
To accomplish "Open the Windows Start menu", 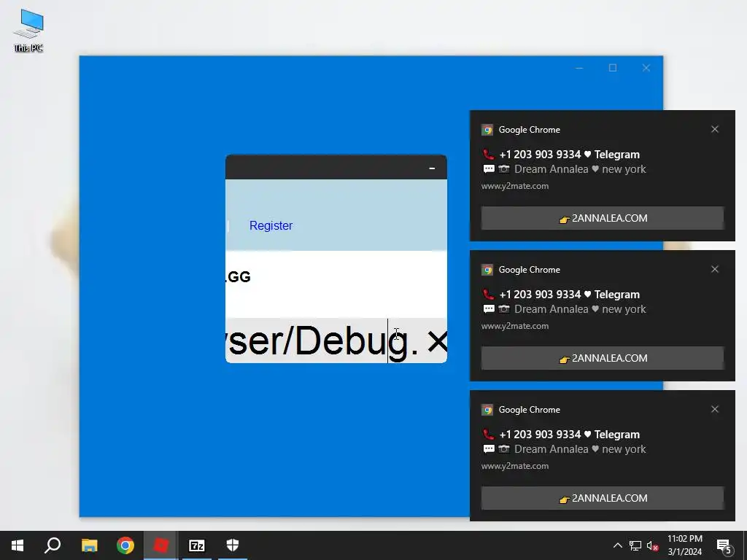I will pyautogui.click(x=18, y=545).
